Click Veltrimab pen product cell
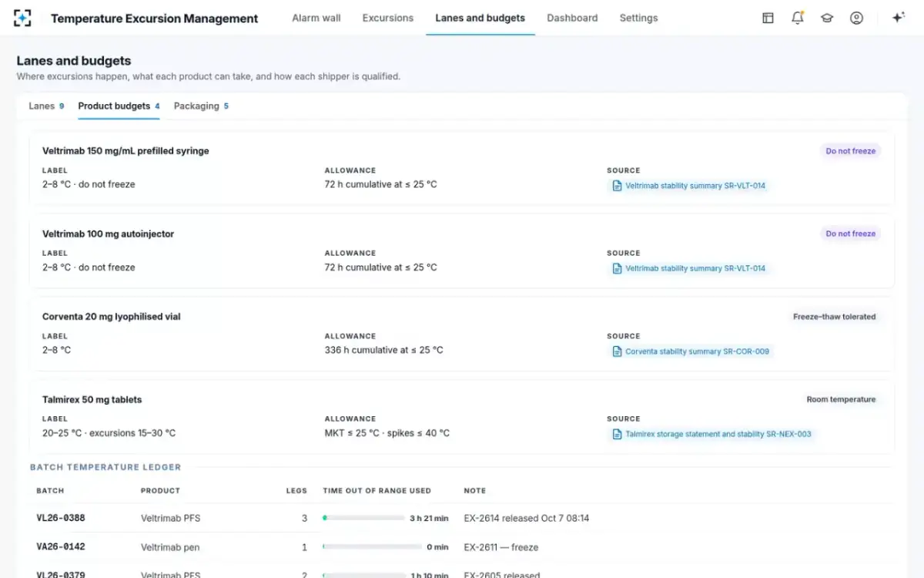The image size is (924, 578). click(x=170, y=547)
